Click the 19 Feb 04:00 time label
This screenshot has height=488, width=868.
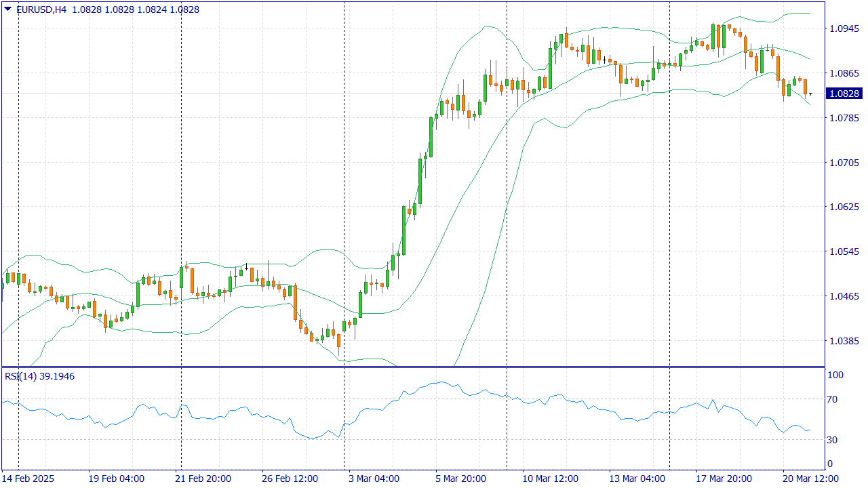coord(116,479)
